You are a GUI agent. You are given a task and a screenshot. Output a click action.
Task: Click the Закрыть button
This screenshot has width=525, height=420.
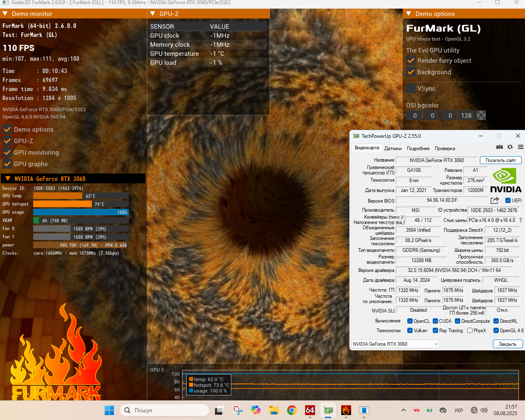pos(507,344)
